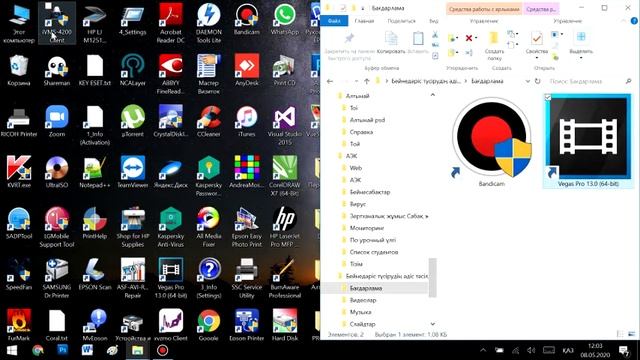Select Web folder in the navigation tree

tap(356, 168)
